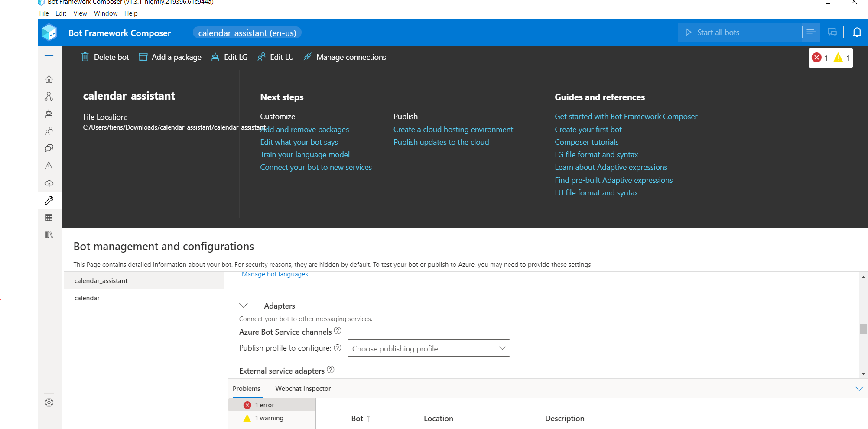
Task: Switch to the Webchat Inspector tab
Action: (x=302, y=388)
